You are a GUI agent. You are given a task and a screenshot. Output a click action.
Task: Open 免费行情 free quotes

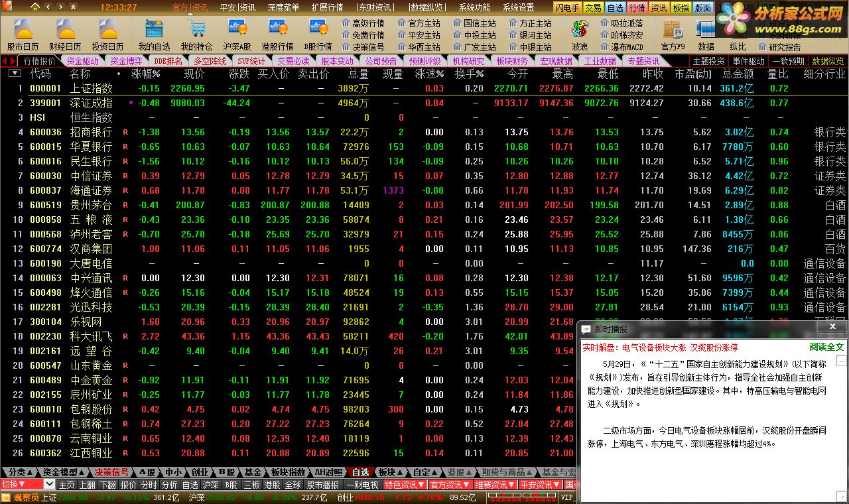tap(363, 35)
